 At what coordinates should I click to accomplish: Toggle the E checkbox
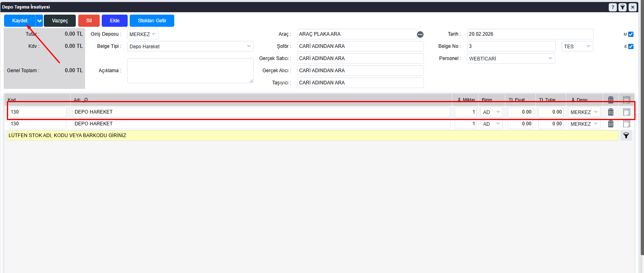coord(631,47)
